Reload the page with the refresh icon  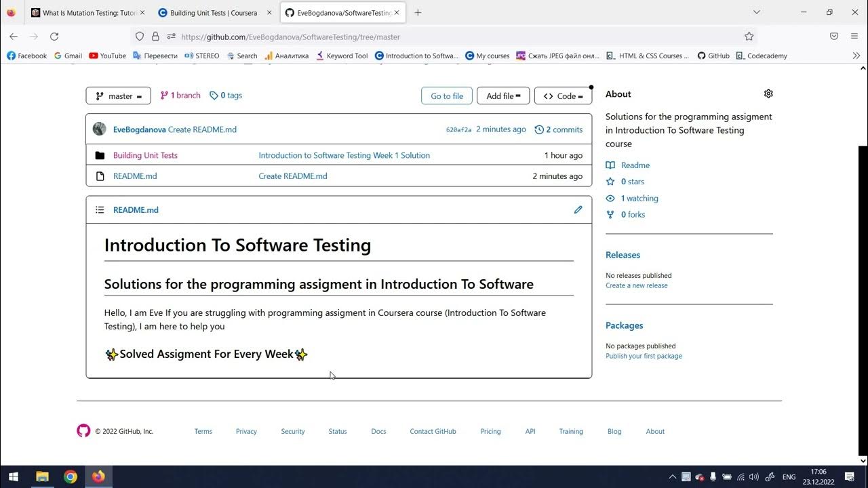54,37
